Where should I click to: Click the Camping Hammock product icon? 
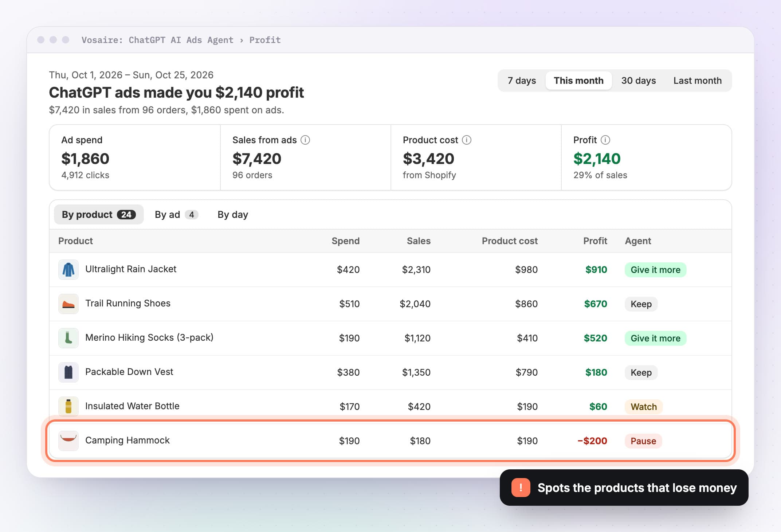[68, 441]
